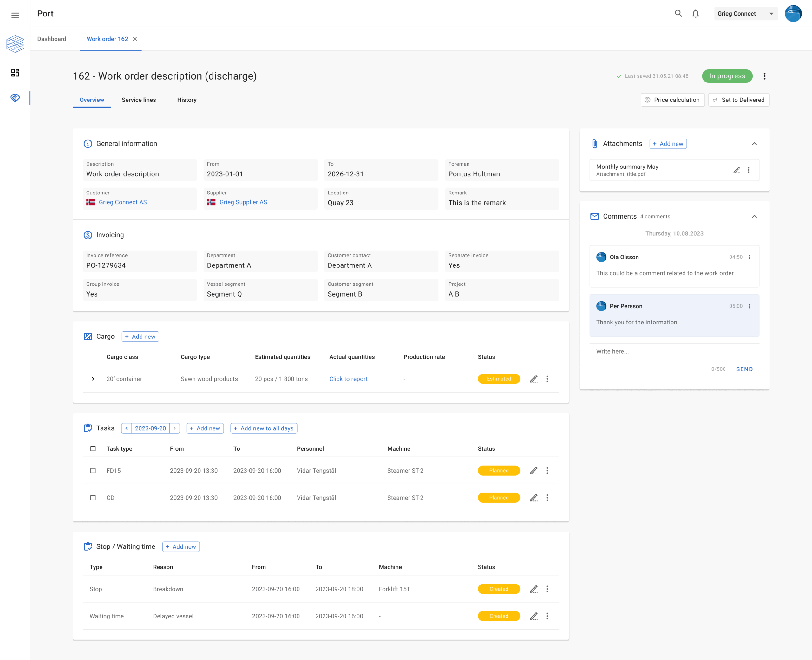The height and width of the screenshot is (660, 812).
Task: Click the search magnifier icon
Action: tap(678, 14)
